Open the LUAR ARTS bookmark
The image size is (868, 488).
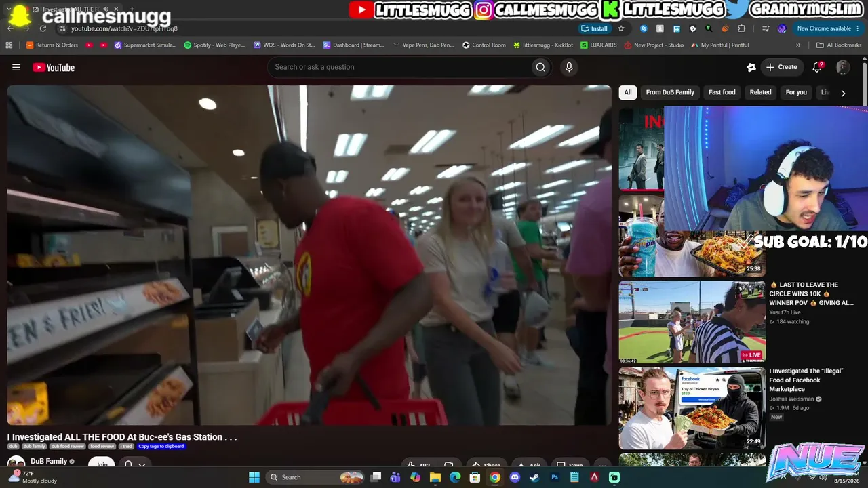click(x=598, y=45)
